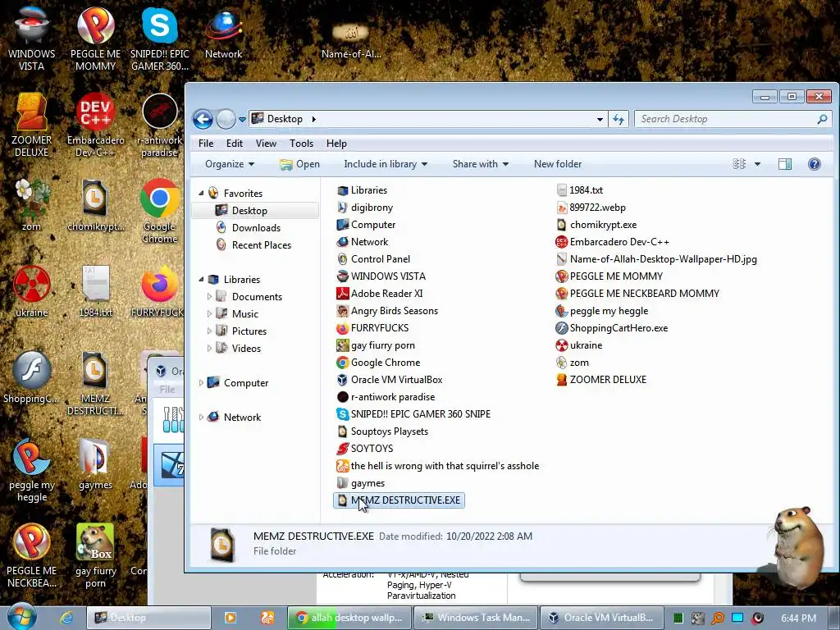Select the peggle my heggle desktop icon
The height and width of the screenshot is (630, 840).
(x=32, y=470)
